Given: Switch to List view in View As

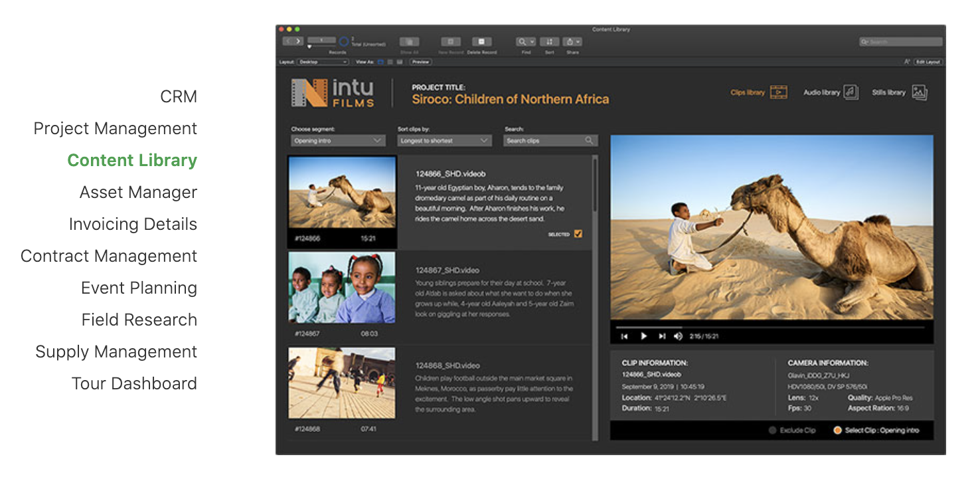Looking at the screenshot, I should click(390, 62).
